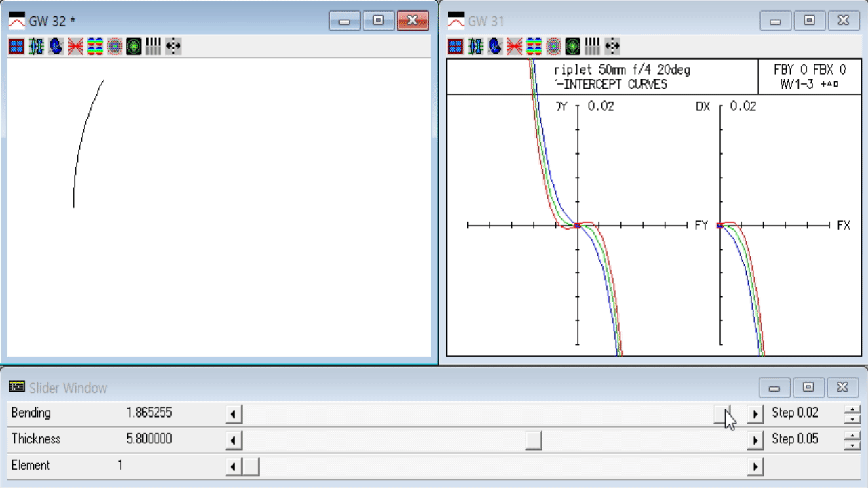Click the Thickness value 5.800000

[149, 439]
